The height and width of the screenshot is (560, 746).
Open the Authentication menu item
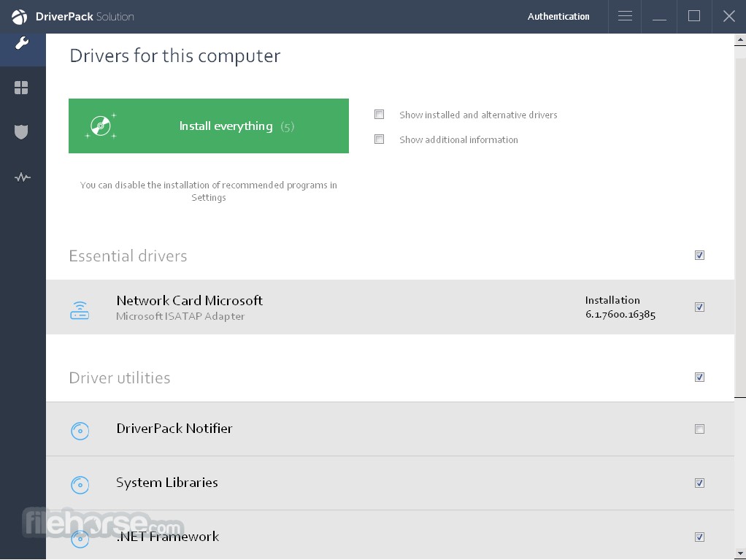[x=558, y=16]
